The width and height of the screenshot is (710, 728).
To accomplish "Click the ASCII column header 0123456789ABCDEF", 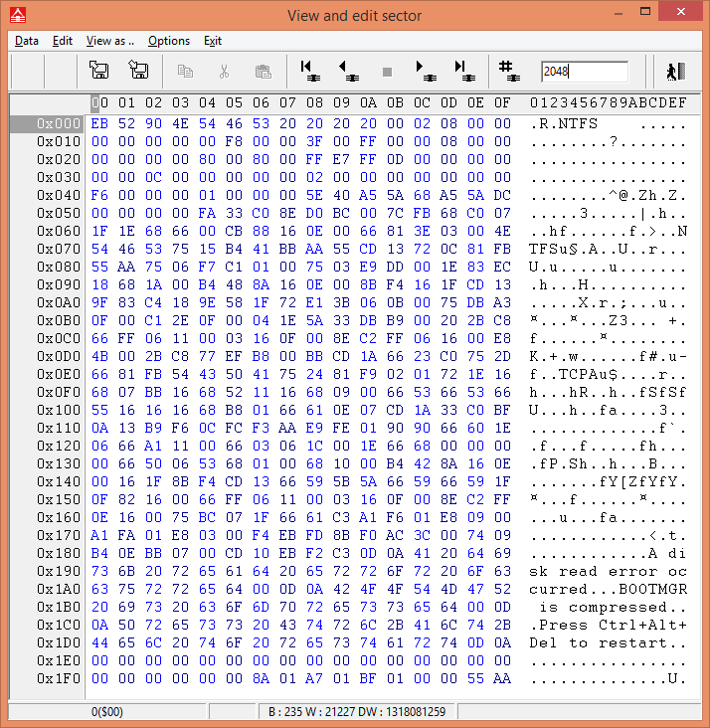I will click(x=608, y=102).
